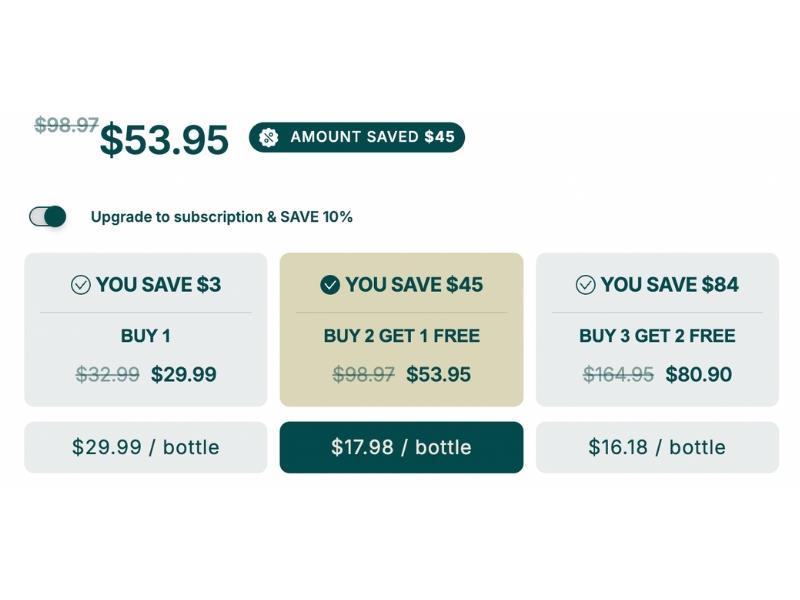800x600 pixels.
Task: Select the BUY 2 GET 1 FREE offer
Action: coord(401,336)
